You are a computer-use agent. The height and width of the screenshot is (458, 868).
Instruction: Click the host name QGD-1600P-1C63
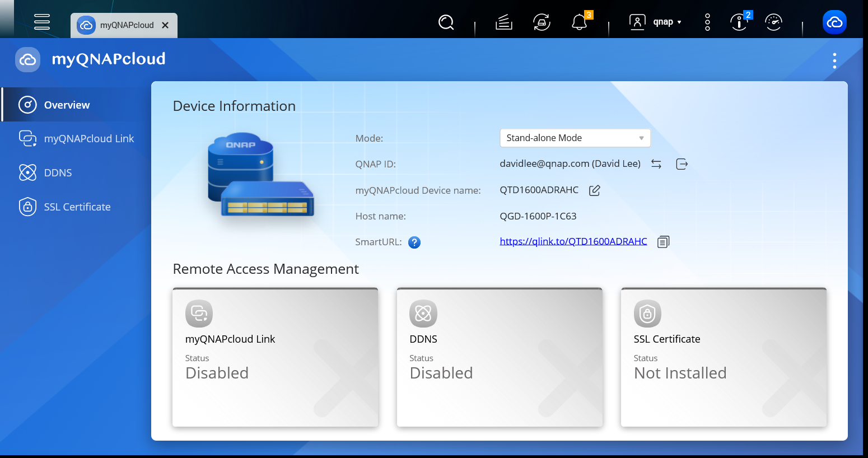[538, 216]
